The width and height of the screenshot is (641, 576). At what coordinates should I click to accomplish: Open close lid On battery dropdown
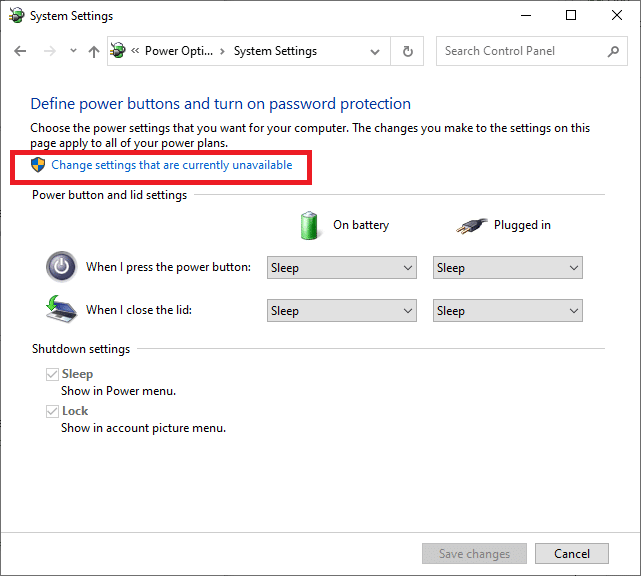(x=342, y=311)
